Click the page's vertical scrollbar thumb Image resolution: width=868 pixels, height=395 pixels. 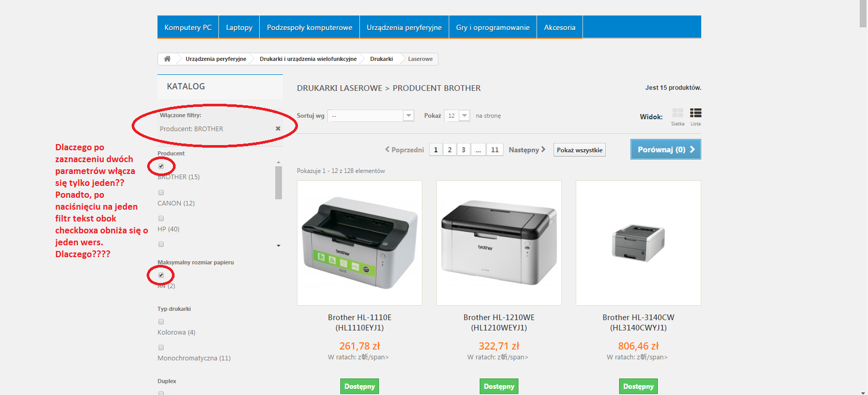863,13
